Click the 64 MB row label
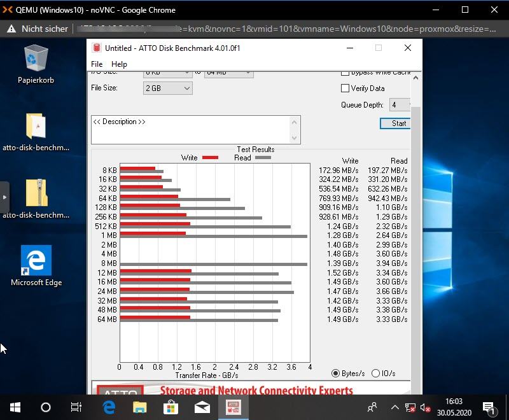509x420 pixels. 107,319
